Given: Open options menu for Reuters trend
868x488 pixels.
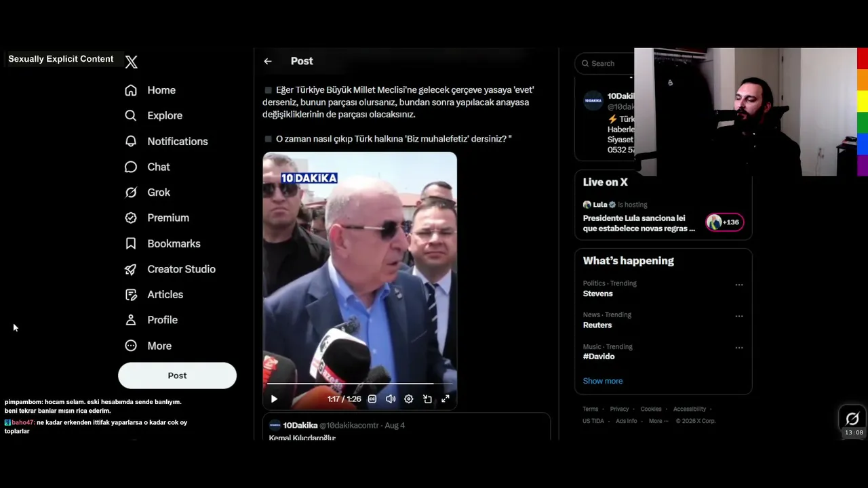Looking at the screenshot, I should click(739, 316).
